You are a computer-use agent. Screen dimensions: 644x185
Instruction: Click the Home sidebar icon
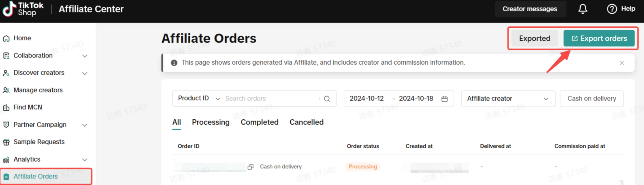tap(6, 39)
